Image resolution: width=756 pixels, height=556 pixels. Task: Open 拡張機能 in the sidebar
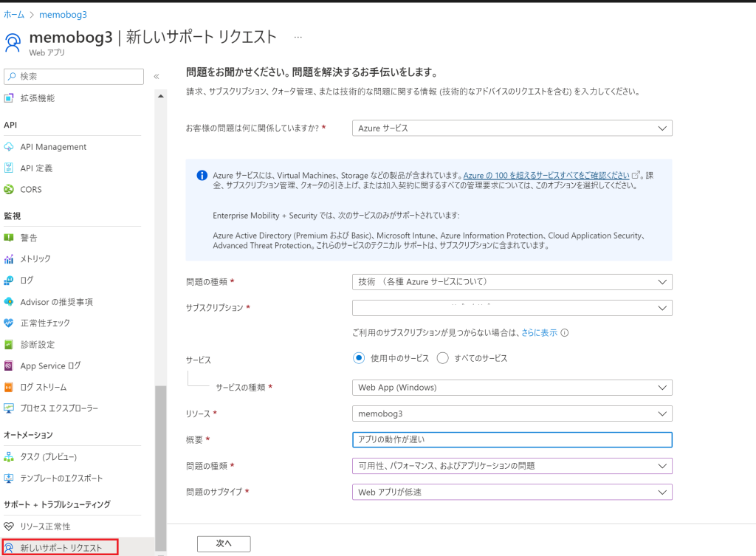pos(38,98)
